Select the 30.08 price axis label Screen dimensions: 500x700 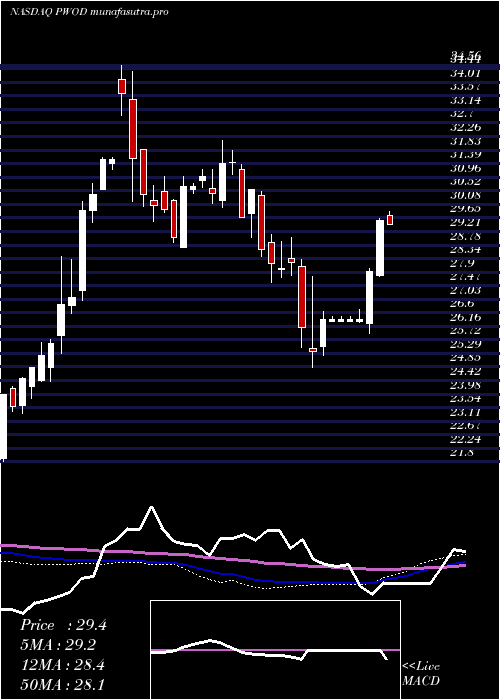point(465,195)
